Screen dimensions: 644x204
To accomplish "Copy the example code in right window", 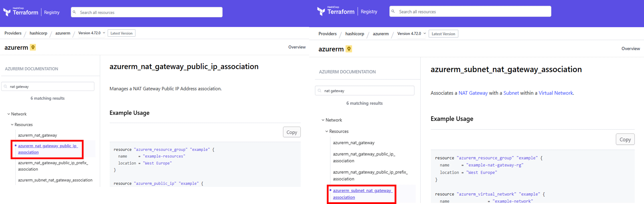I will point(625,139).
